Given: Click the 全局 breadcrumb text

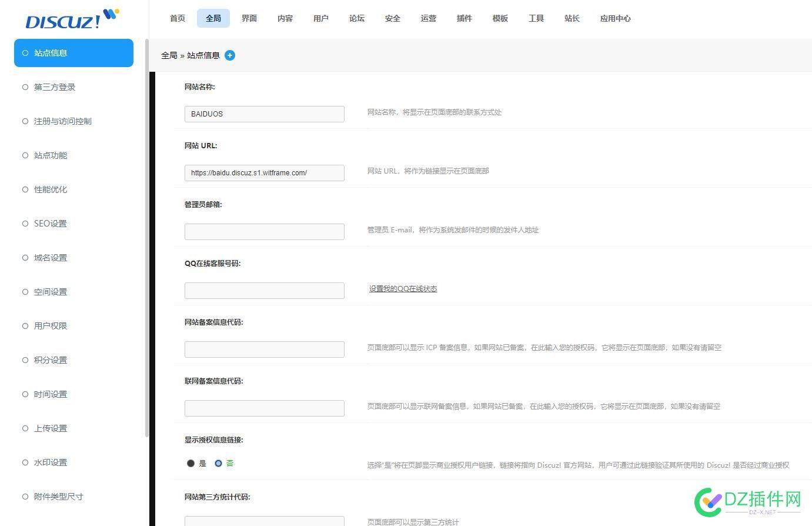Looking at the screenshot, I should 169,55.
